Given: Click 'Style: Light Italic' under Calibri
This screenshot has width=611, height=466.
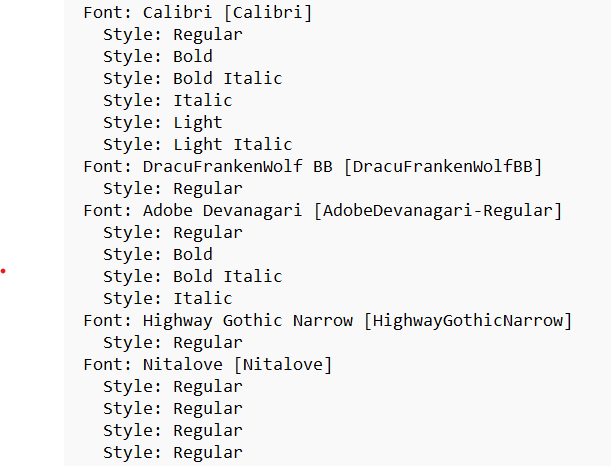Looking at the screenshot, I should [x=198, y=145].
